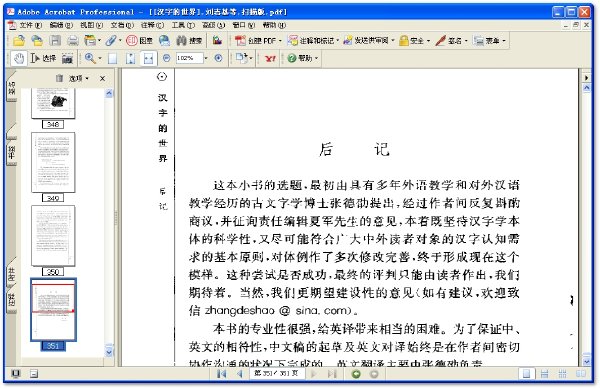The height and width of the screenshot is (389, 600).
Task: Click the zoom out minus button
Action: coord(166,58)
